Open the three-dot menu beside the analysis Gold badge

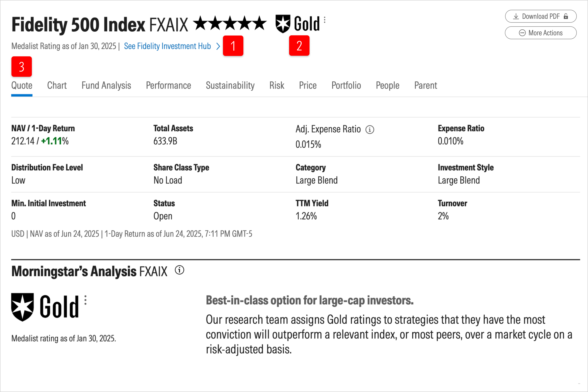click(86, 300)
